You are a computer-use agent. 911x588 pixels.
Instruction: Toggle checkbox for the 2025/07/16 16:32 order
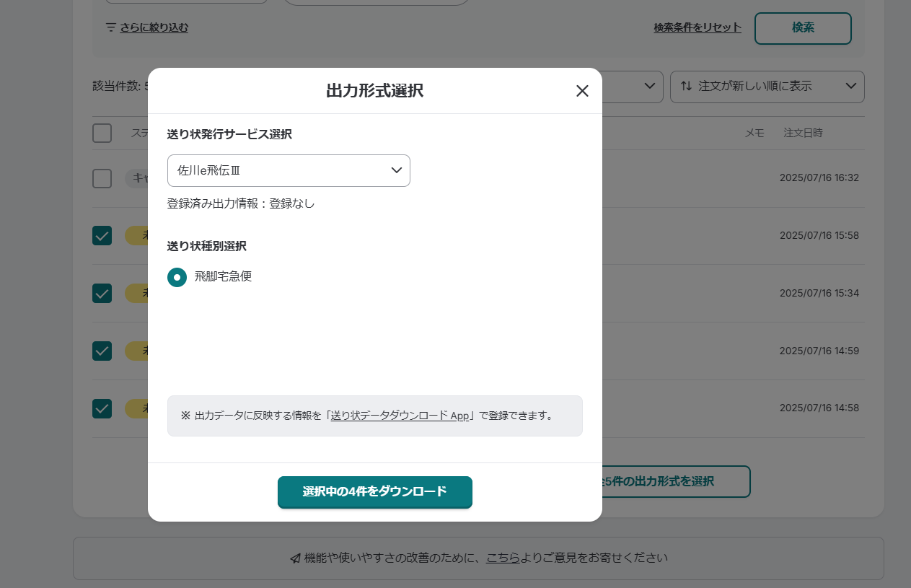(102, 178)
